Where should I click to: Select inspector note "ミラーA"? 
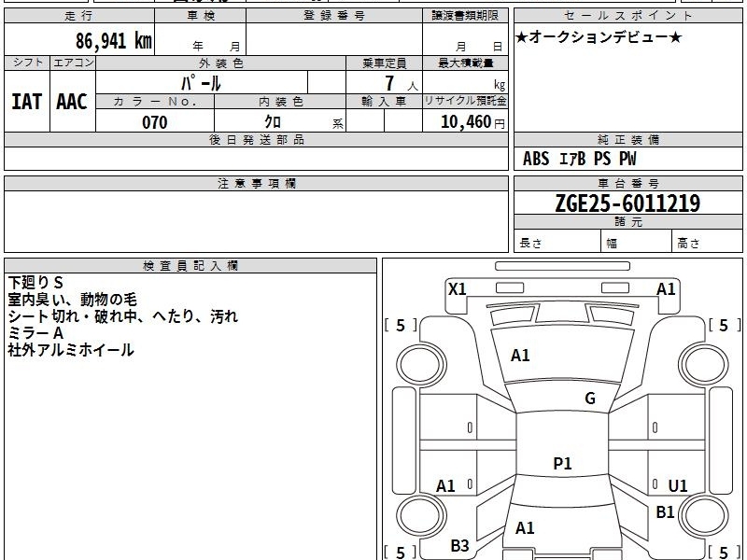click(35, 333)
